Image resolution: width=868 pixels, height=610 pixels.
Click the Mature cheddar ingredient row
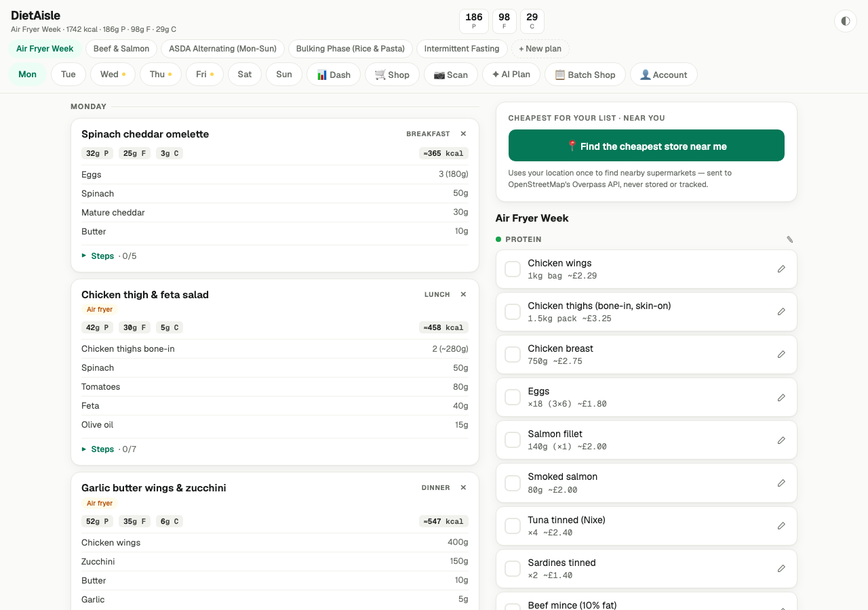coord(275,212)
